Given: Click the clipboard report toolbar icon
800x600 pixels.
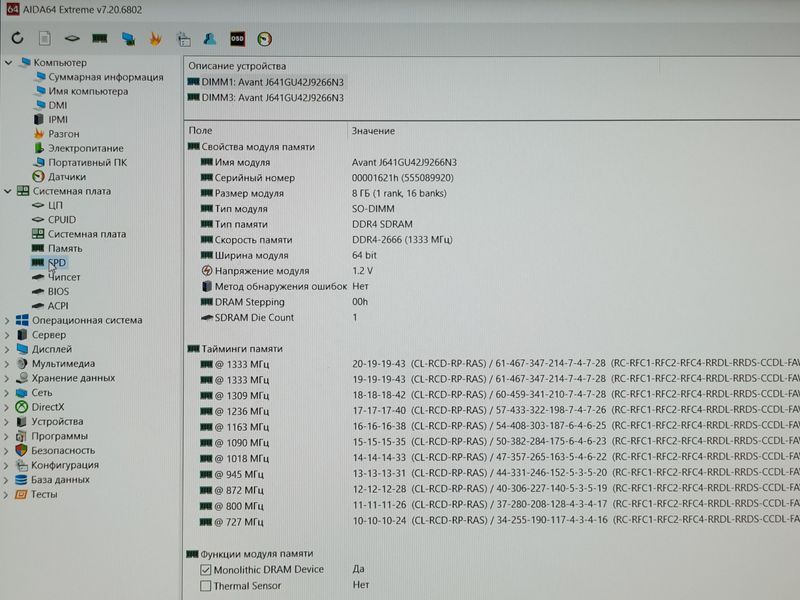Looking at the screenshot, I should (x=183, y=39).
